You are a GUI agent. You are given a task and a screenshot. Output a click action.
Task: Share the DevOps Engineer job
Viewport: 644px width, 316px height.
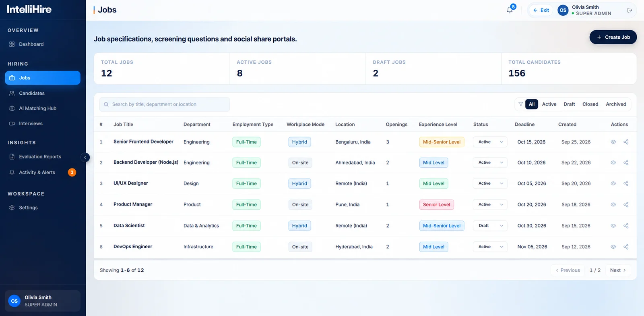point(626,247)
